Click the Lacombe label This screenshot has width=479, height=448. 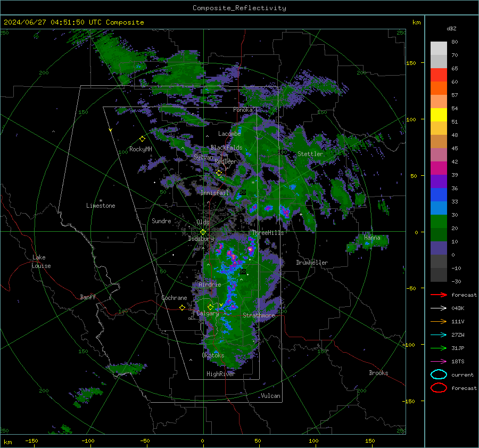229,134
